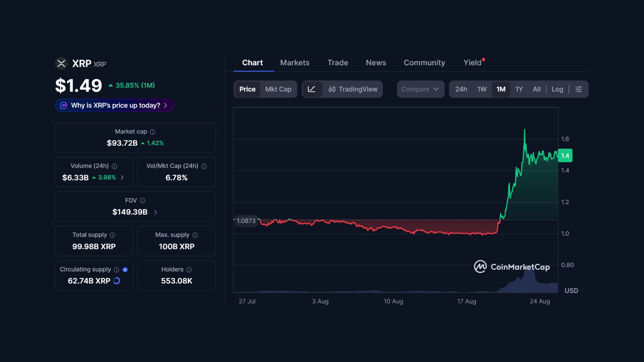Click the Max. supply info icon

(195, 235)
